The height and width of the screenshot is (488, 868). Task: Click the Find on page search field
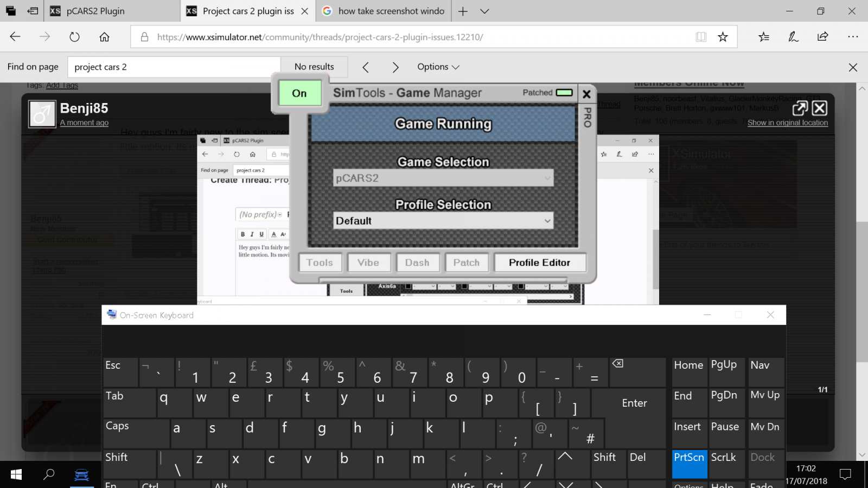[174, 67]
